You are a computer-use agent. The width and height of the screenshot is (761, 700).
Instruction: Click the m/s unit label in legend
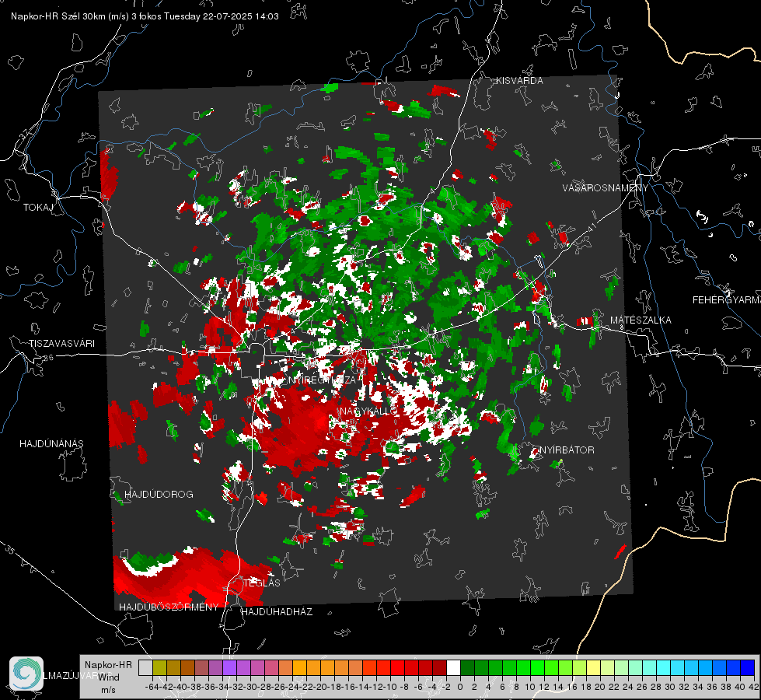click(x=108, y=690)
